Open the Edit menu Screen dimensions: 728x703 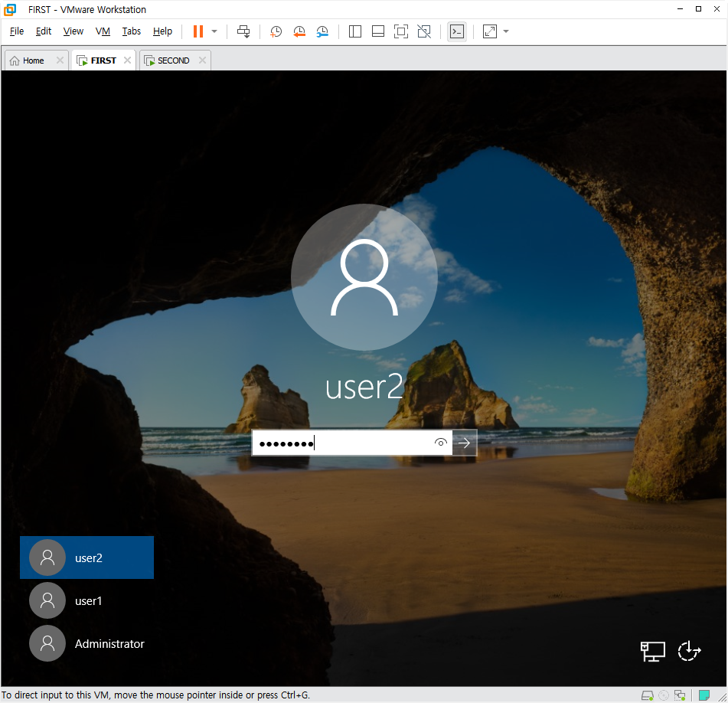(x=44, y=31)
